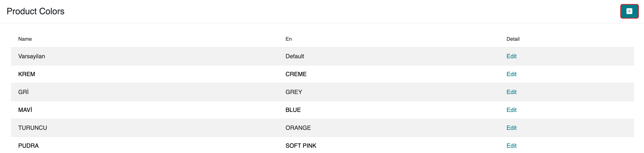644x153 pixels.
Task: Click the SOFT PINK translation cell
Action: coord(301,146)
